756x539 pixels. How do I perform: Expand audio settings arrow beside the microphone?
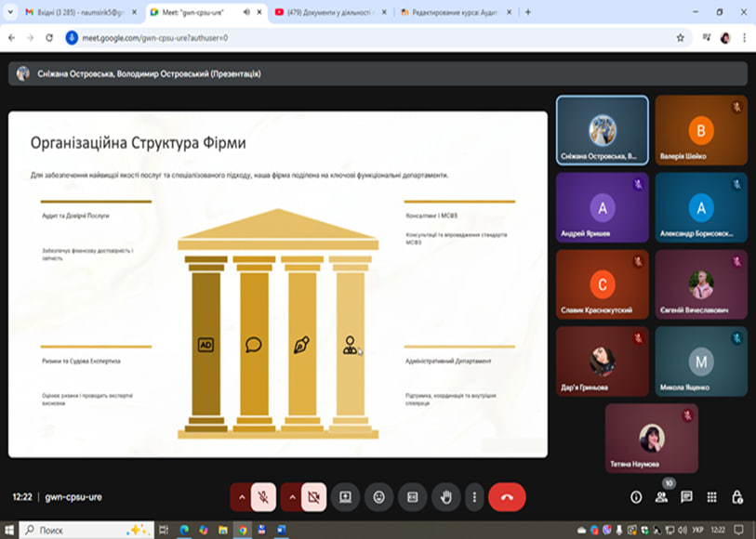click(x=242, y=497)
